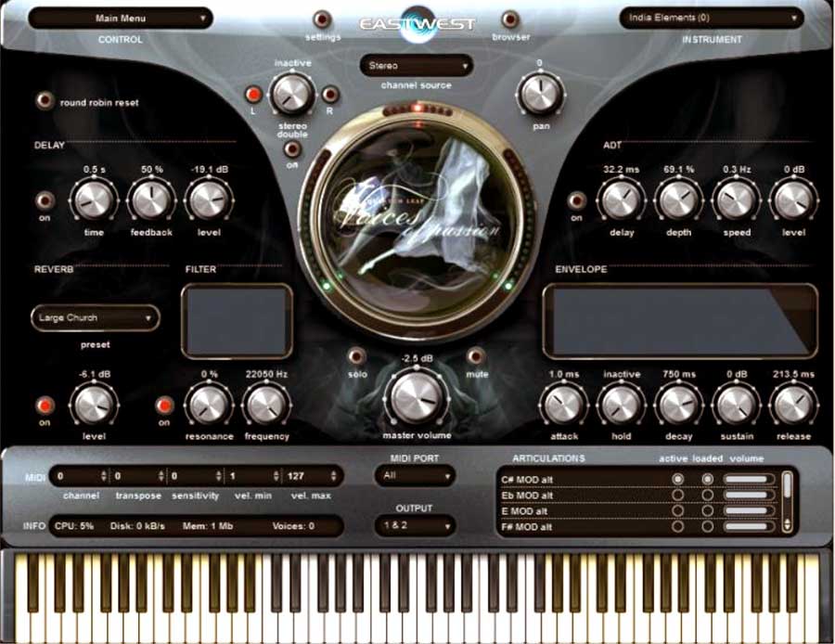Image resolution: width=835 pixels, height=644 pixels.
Task: Click the mute button
Action: 476,355
